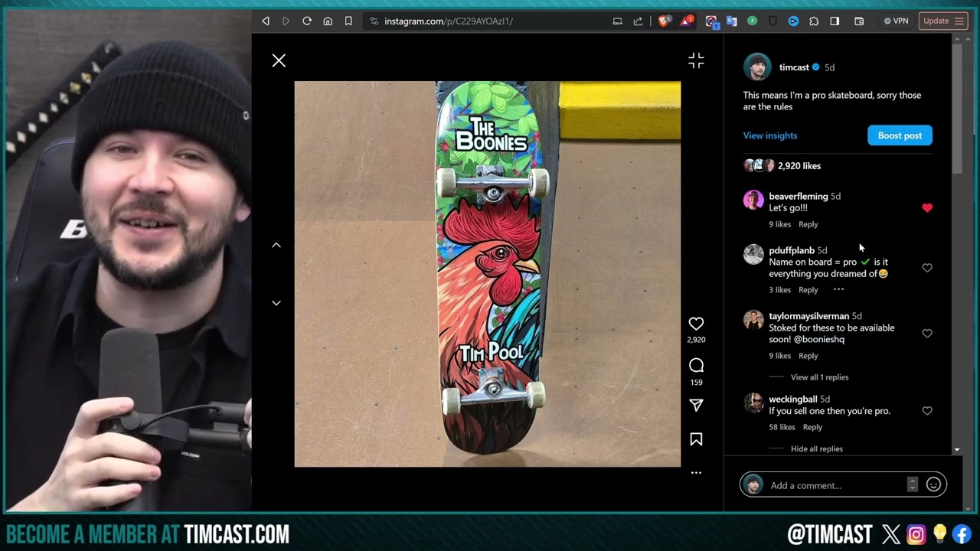Click scrollbar down arrow in comments
This screenshot has height=551, width=980.
[957, 449]
